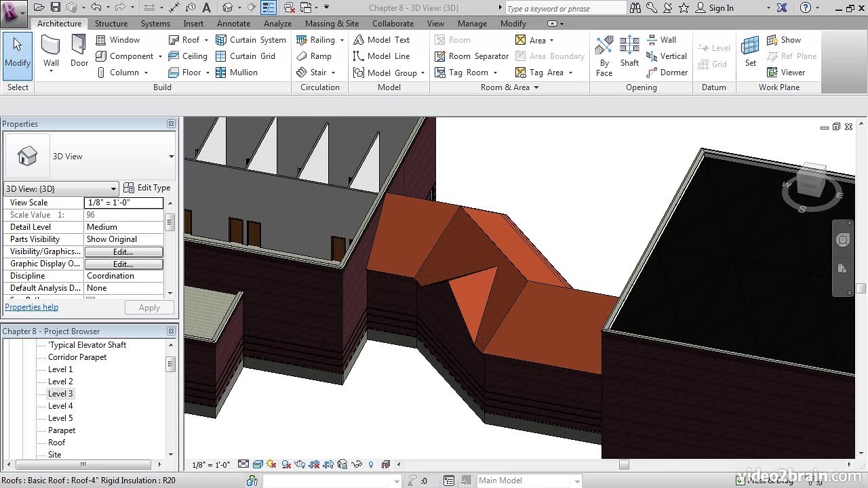Toggle Temporary Hide/Isolate glasses icon
This screenshot has width=868, height=488.
[356, 464]
